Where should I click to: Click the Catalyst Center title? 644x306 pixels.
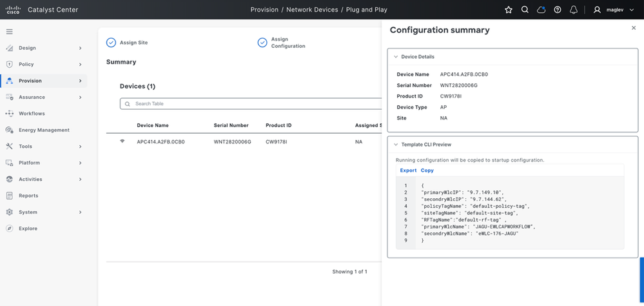pyautogui.click(x=53, y=10)
